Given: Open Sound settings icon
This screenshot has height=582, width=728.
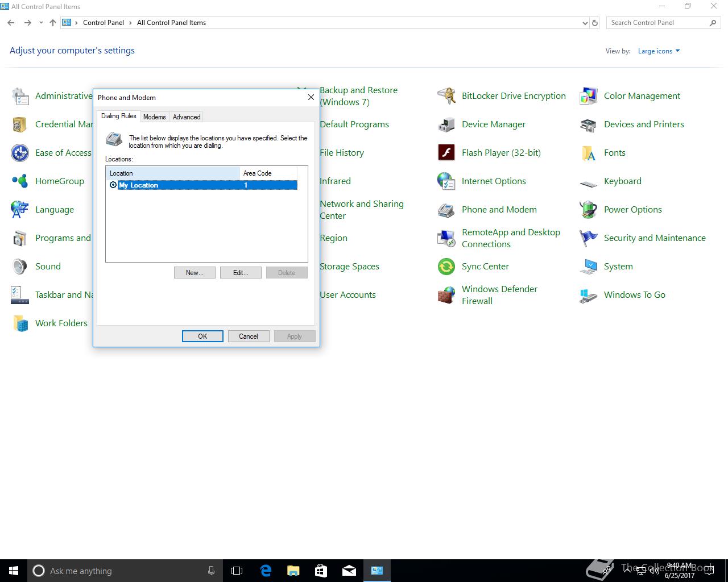Looking at the screenshot, I should 20,267.
